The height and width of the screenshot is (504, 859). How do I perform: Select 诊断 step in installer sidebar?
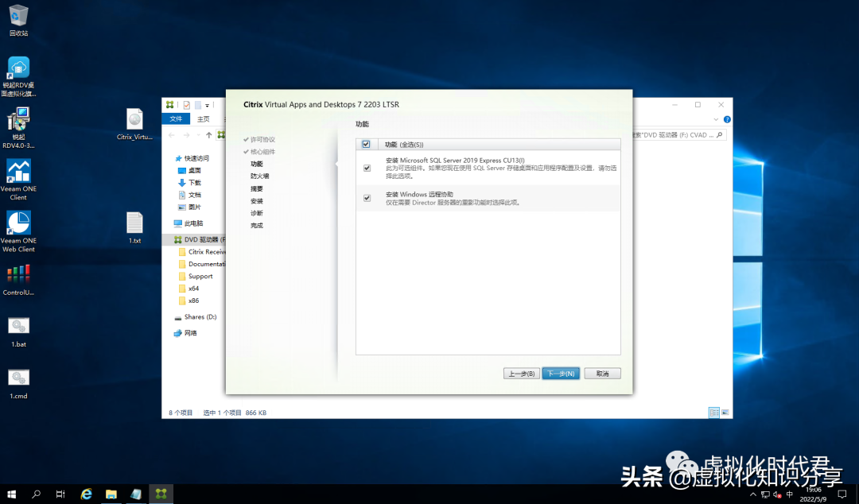click(x=256, y=213)
